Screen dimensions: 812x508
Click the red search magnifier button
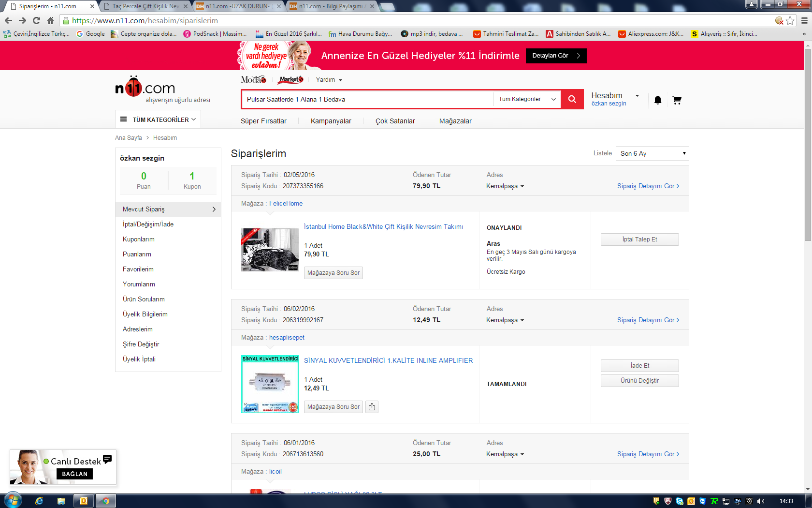572,99
